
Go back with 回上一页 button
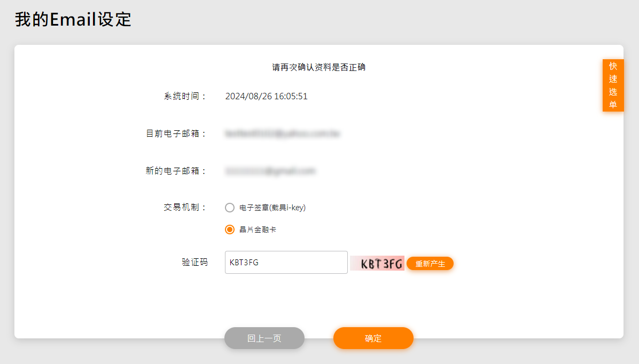click(x=264, y=338)
